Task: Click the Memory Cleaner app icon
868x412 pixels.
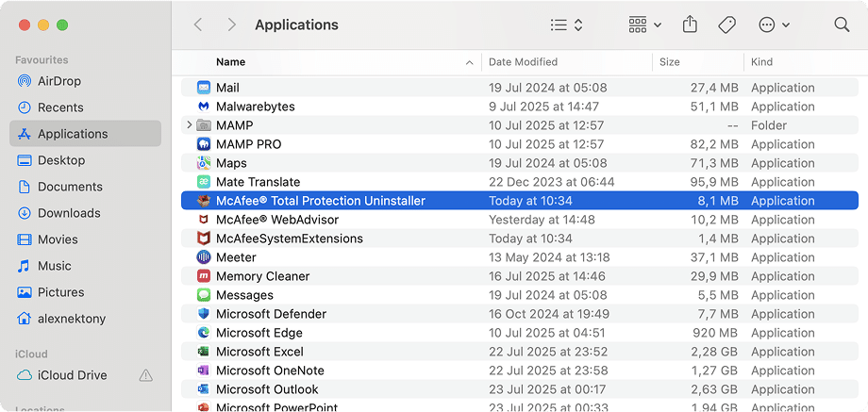Action: point(204,276)
